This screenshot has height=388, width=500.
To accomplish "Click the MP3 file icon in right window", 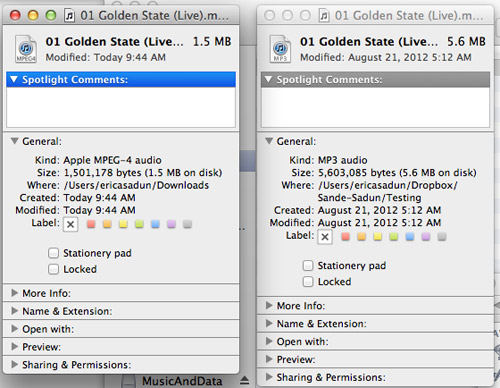I will click(x=280, y=49).
